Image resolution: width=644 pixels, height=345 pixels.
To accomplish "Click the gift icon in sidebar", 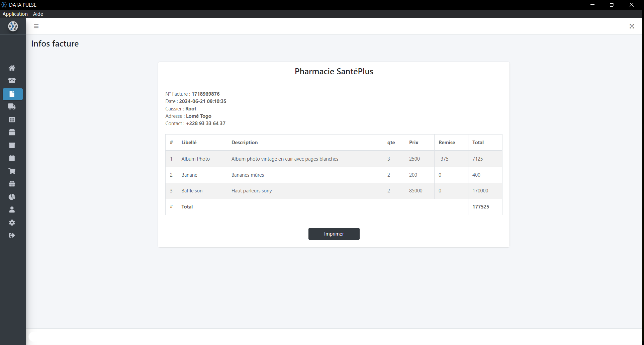I will tap(12, 184).
